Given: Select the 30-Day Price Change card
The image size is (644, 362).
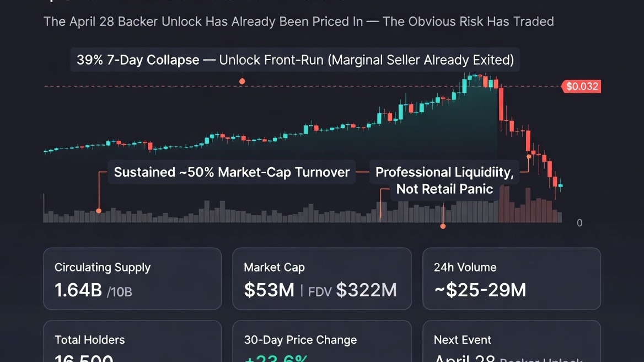Looking at the screenshot, I should [322, 342].
